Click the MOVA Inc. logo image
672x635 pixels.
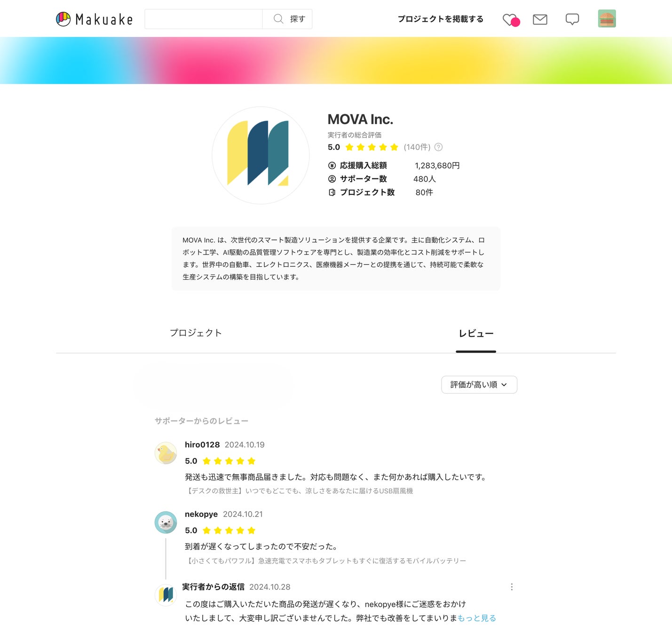click(261, 155)
